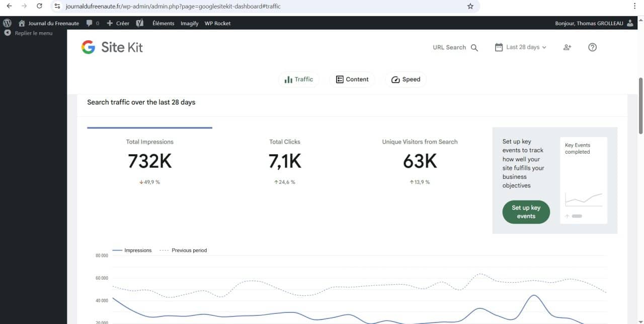644x324 pixels.
Task: Switch to the Content tab
Action: (x=352, y=80)
